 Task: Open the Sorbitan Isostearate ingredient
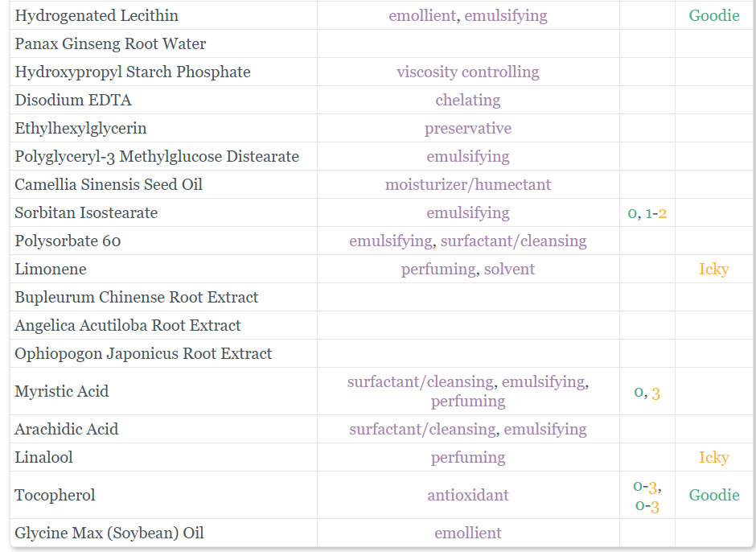tap(86, 212)
